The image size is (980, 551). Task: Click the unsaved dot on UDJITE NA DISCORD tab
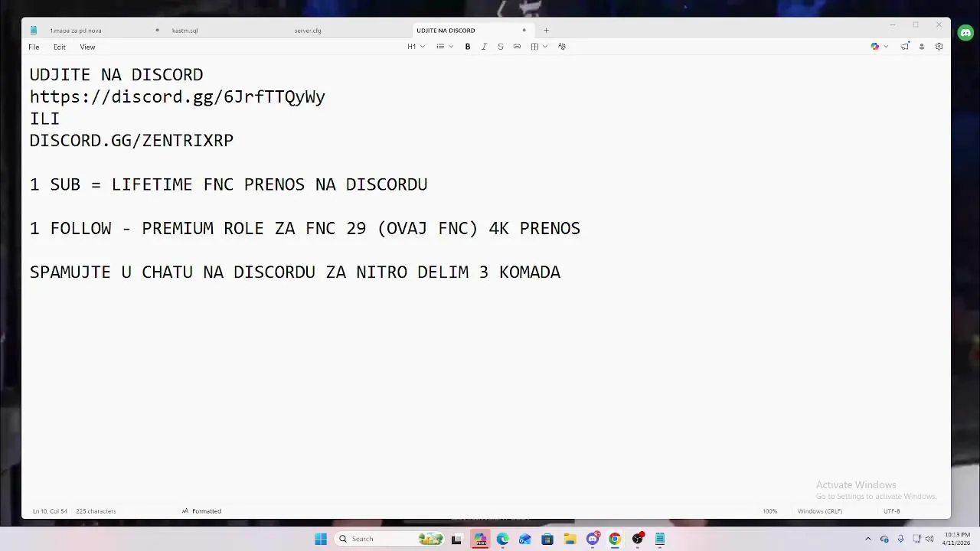point(524,31)
